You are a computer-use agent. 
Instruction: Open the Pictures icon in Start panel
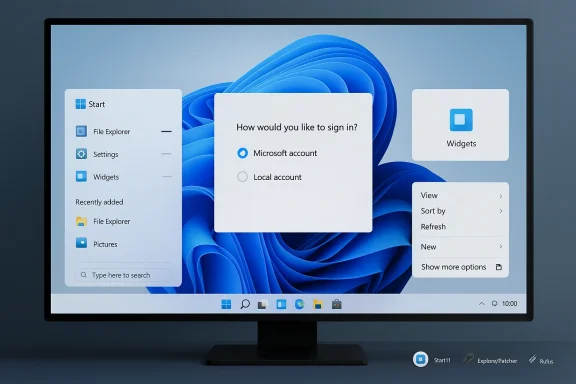pyautogui.click(x=81, y=244)
